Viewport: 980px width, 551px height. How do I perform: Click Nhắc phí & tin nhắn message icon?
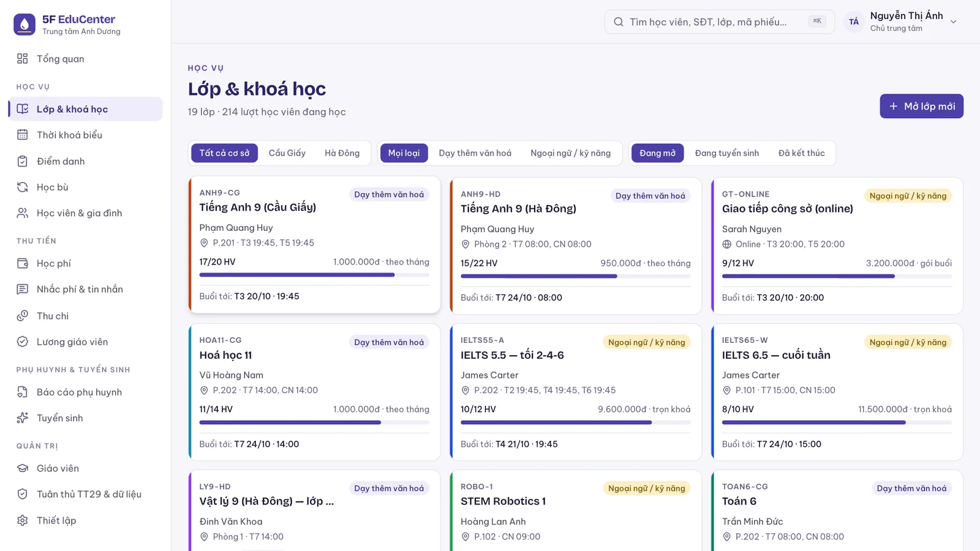[x=23, y=289]
